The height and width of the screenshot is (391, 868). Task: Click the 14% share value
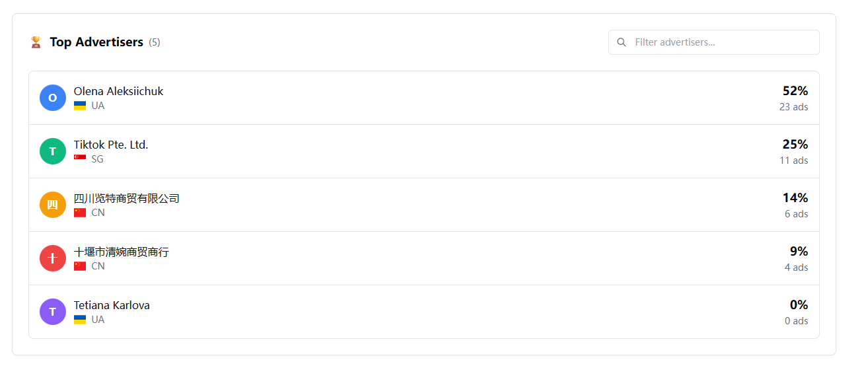[x=795, y=198]
